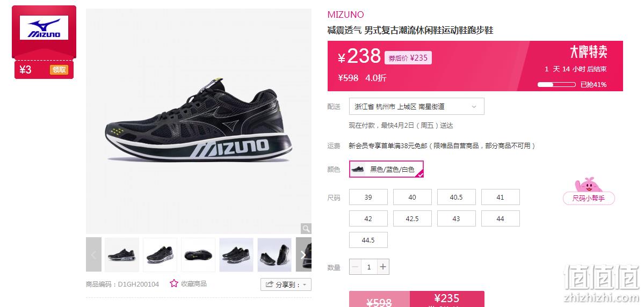Screen dimensions: 644x307
Task: Open the share-to dropdown
Action: (x=286, y=284)
